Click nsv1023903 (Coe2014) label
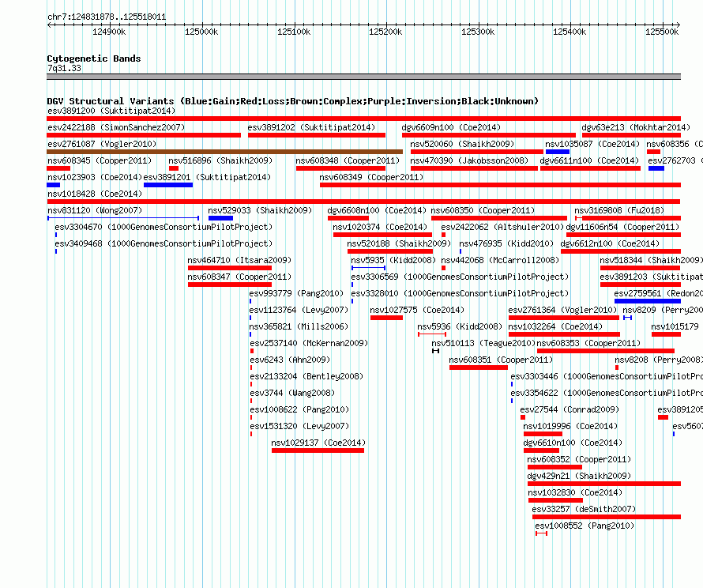This screenshot has height=588, width=703. (x=95, y=177)
